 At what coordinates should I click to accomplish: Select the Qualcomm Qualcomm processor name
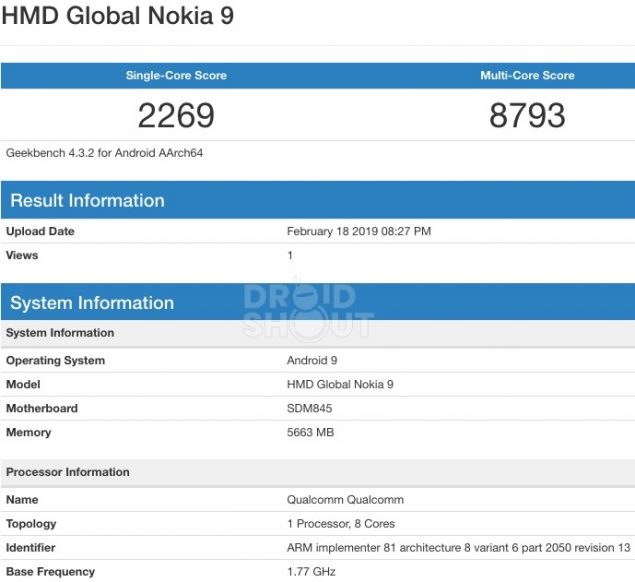(345, 500)
